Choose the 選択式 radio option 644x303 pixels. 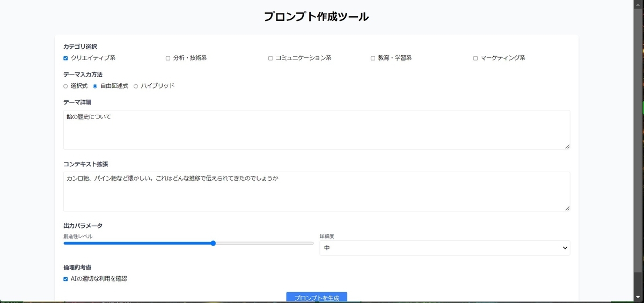coord(65,86)
